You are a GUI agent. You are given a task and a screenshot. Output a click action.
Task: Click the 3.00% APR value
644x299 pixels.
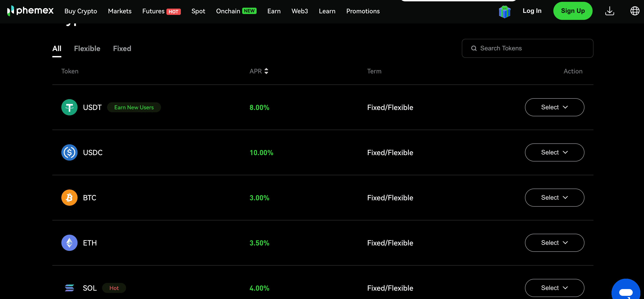click(x=259, y=198)
